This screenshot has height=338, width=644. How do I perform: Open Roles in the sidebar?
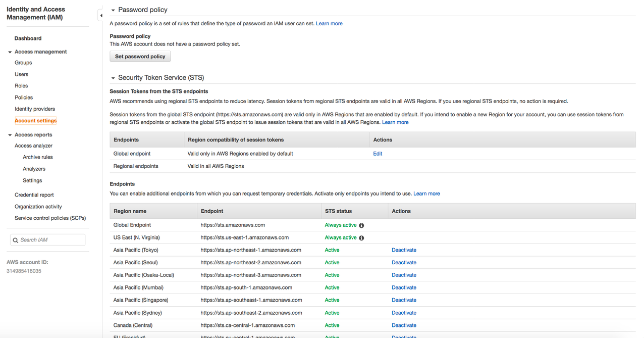click(x=21, y=86)
